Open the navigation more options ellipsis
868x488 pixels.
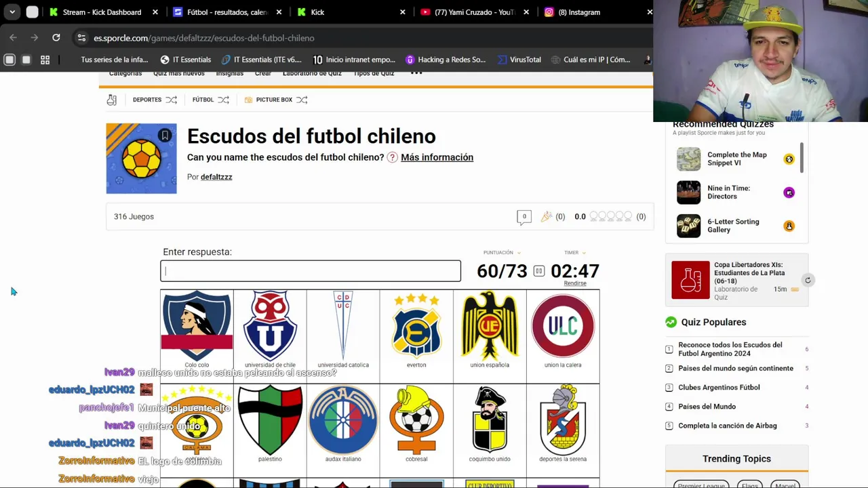416,73
